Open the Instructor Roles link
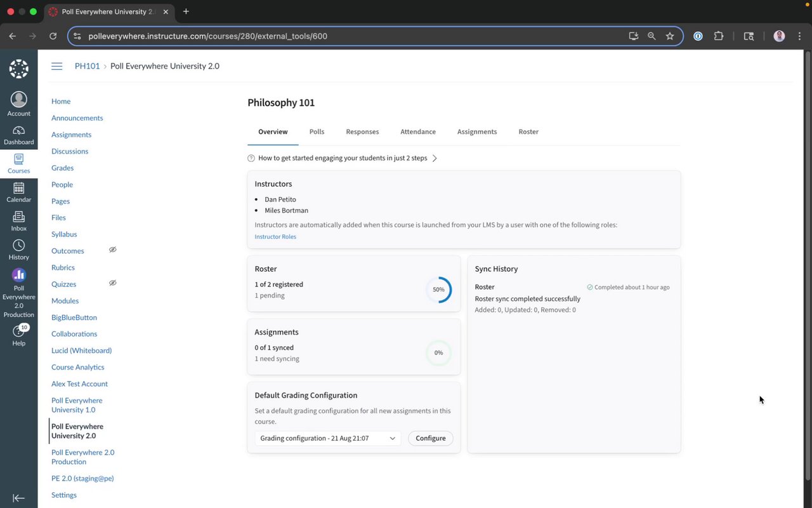 [275, 237]
